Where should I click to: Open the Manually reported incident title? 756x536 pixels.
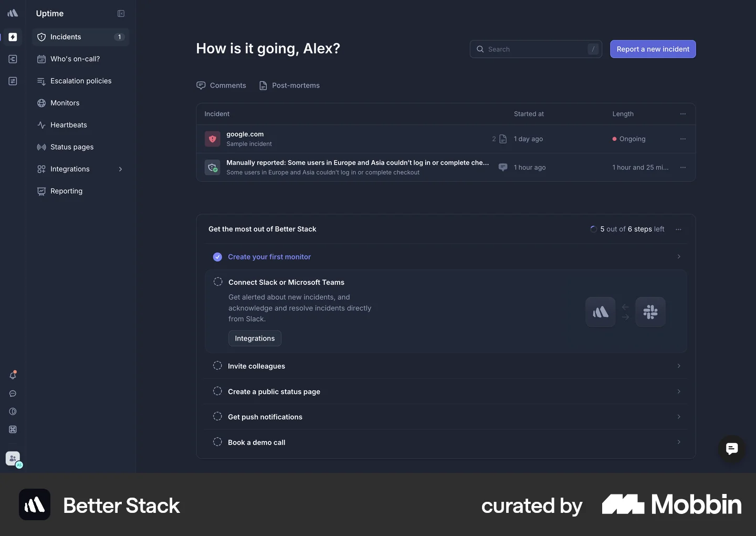pos(358,163)
